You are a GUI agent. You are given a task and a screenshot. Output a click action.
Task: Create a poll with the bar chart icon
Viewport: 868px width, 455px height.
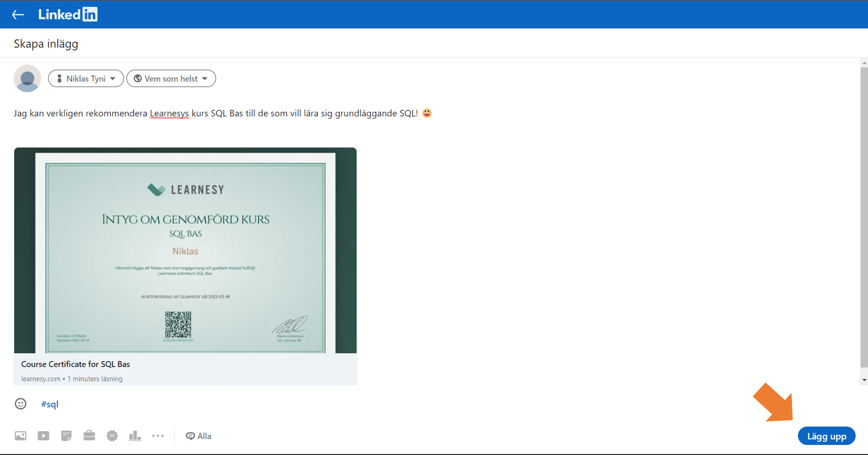tap(135, 436)
